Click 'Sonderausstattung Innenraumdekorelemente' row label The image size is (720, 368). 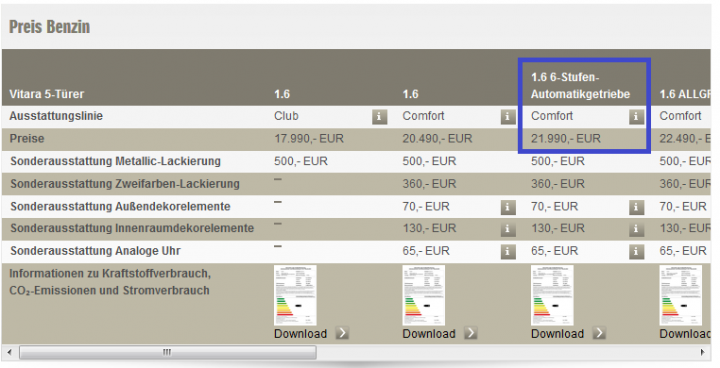click(132, 228)
